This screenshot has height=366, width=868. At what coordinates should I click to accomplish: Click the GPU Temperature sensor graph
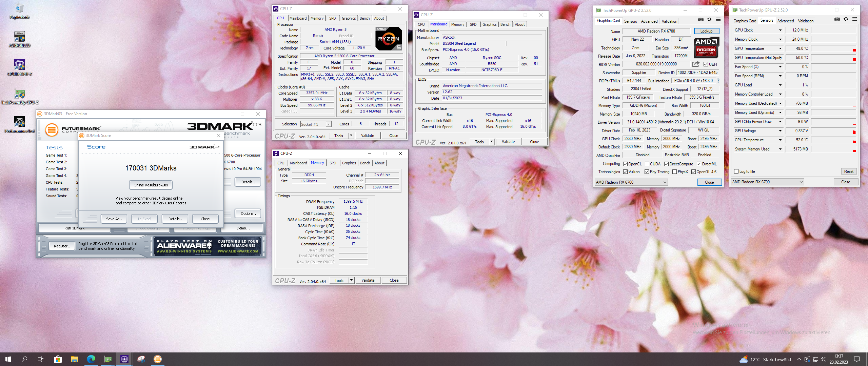click(834, 48)
